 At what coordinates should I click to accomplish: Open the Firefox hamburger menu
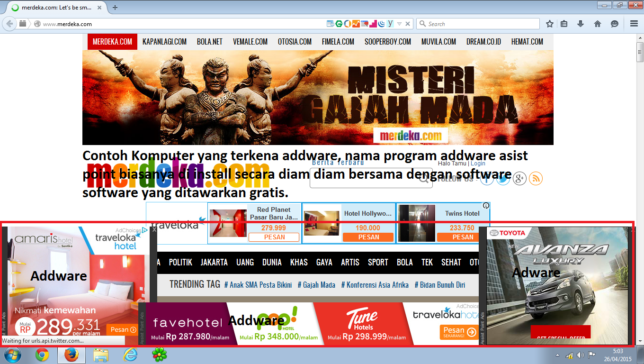tap(634, 24)
